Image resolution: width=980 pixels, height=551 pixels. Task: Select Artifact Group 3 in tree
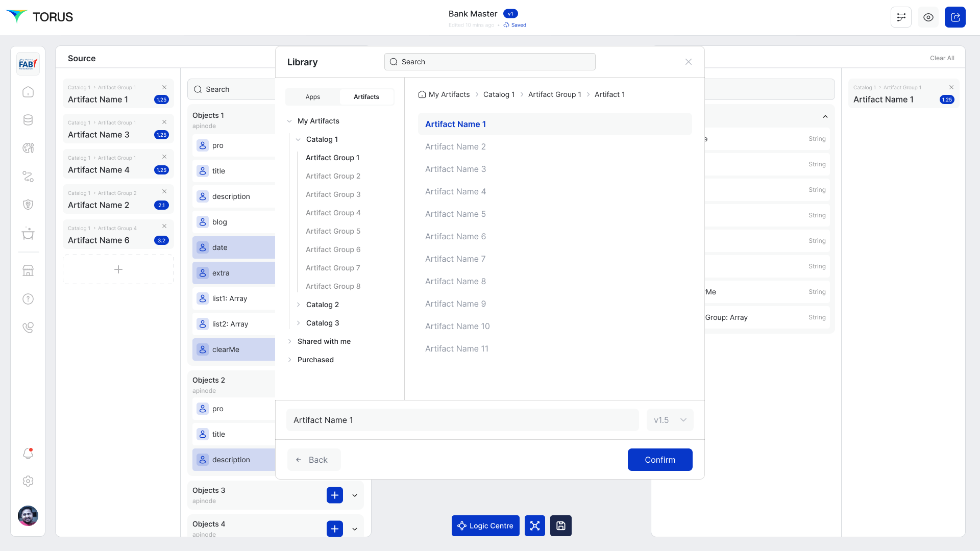pyautogui.click(x=333, y=194)
